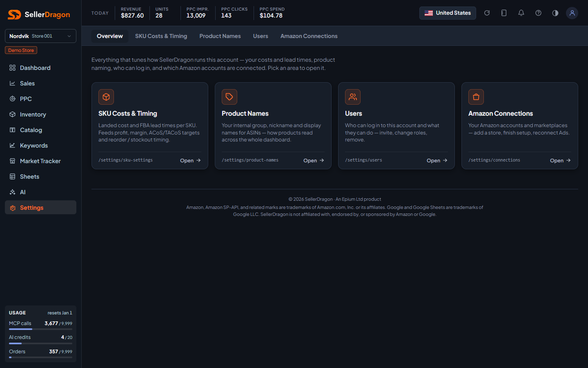The width and height of the screenshot is (588, 368).
Task: Open the PPC section
Action: (x=40, y=99)
